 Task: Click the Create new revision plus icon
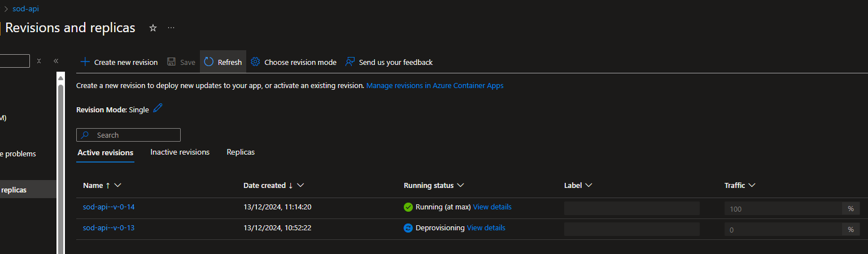[85, 62]
